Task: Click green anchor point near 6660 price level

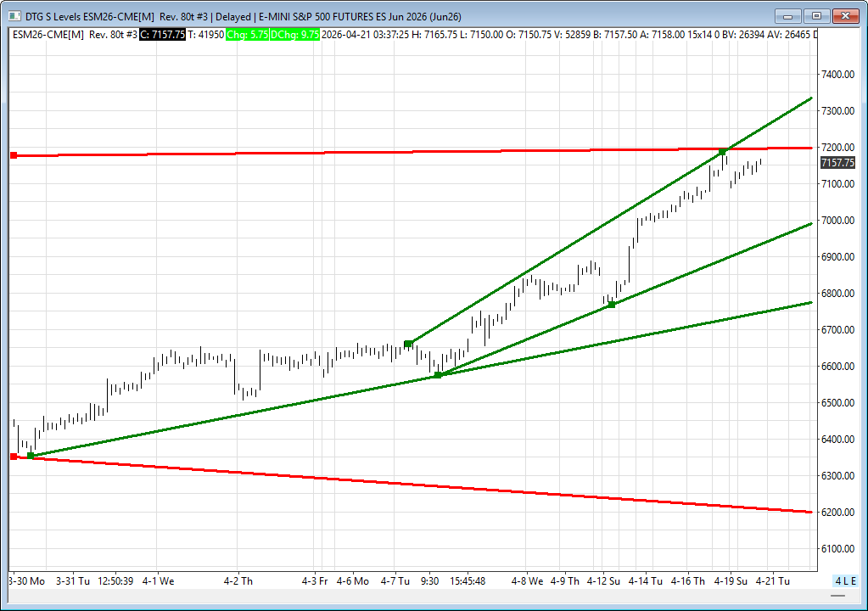Action: 408,344
